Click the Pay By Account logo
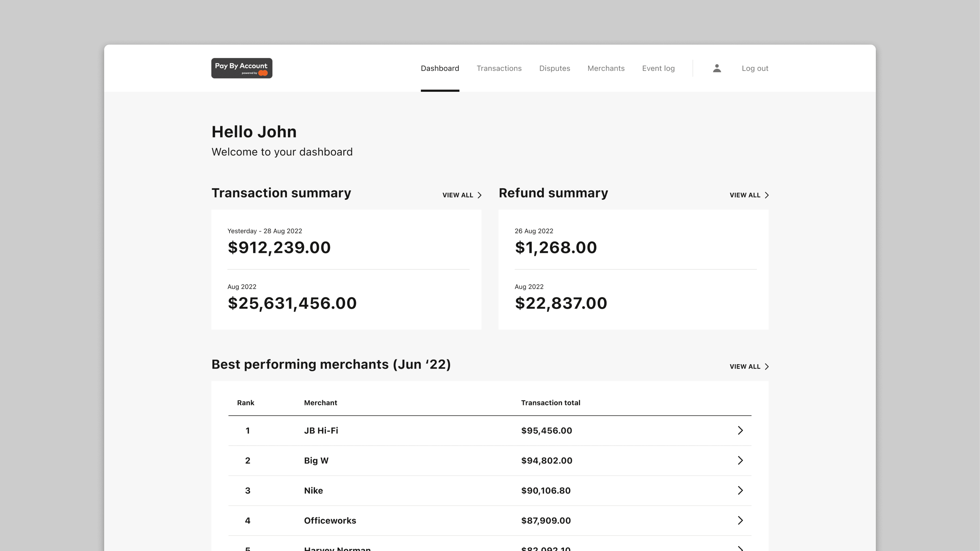The height and width of the screenshot is (551, 980). 242,68
